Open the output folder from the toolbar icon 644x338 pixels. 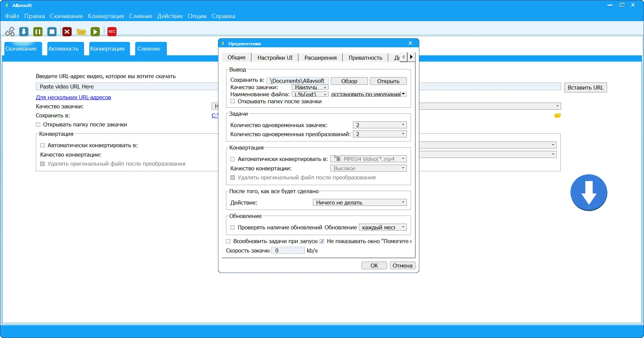click(81, 32)
